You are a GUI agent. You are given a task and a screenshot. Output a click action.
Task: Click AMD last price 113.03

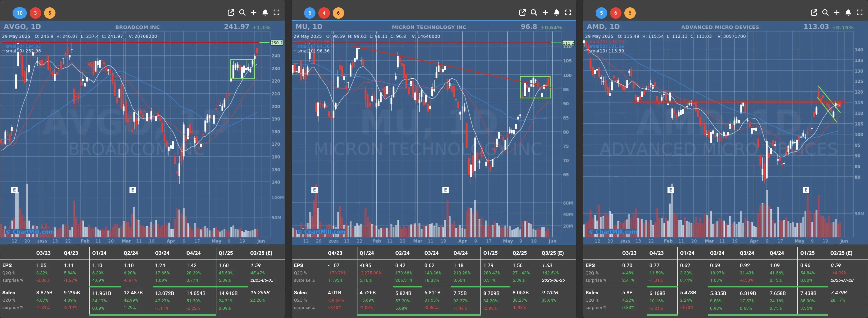816,27
